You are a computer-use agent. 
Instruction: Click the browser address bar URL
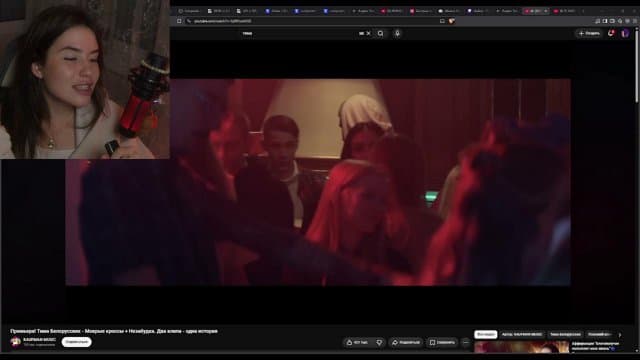pos(223,21)
